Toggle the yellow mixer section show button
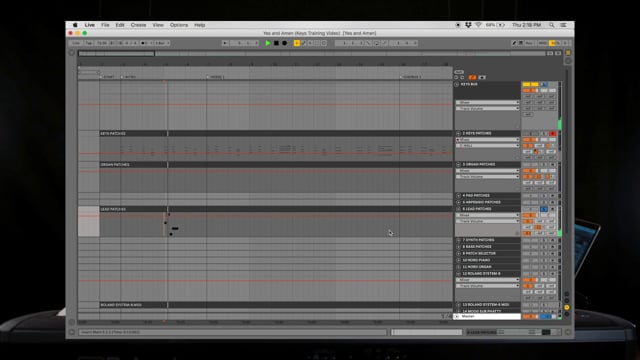The height and width of the screenshot is (360, 640). (x=567, y=307)
